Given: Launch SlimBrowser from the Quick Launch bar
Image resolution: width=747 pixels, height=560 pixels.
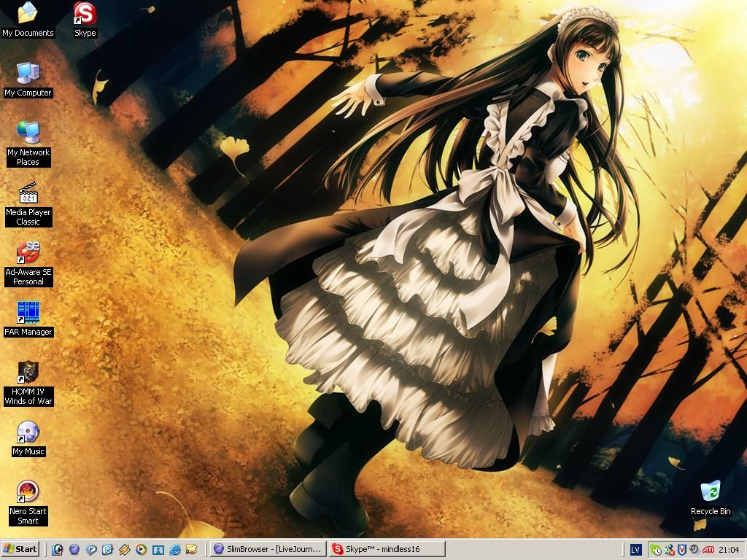Looking at the screenshot, I should 74,550.
